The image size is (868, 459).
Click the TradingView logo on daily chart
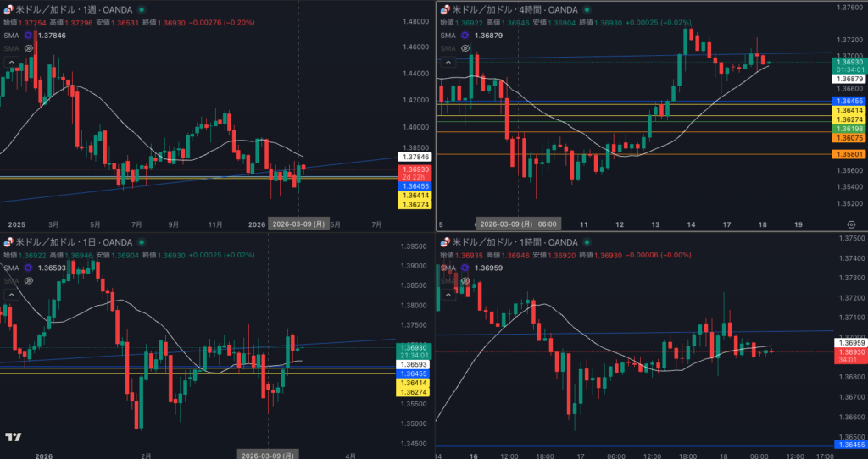click(14, 437)
